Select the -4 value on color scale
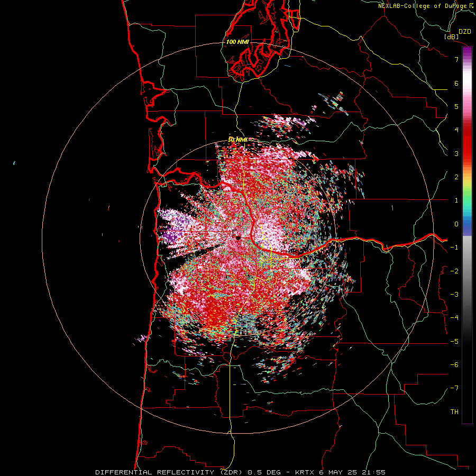 tap(454, 318)
